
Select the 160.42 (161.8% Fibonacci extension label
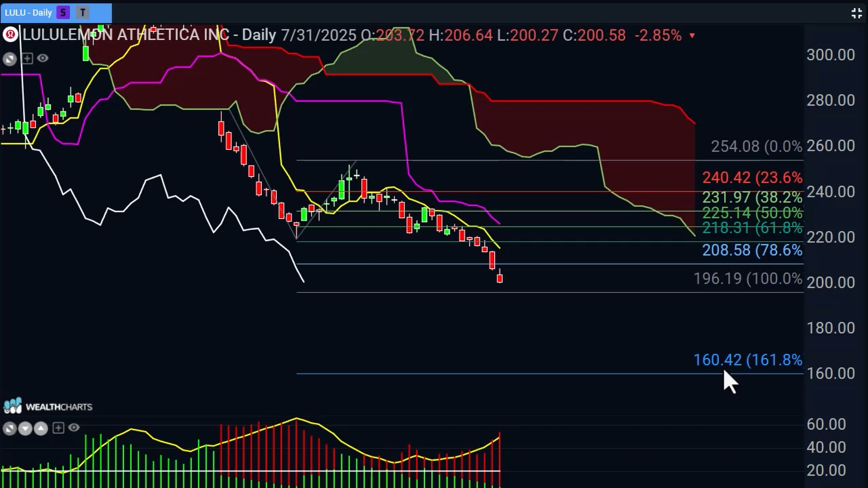point(748,360)
